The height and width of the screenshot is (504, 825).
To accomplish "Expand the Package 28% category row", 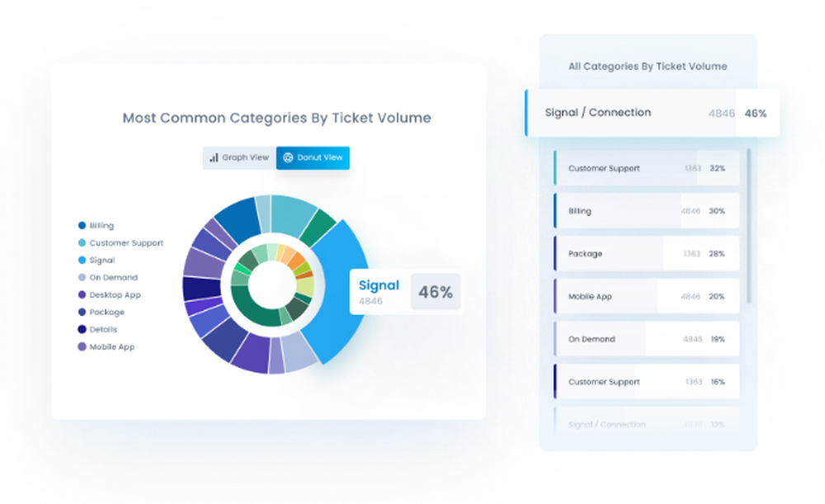I will point(646,253).
